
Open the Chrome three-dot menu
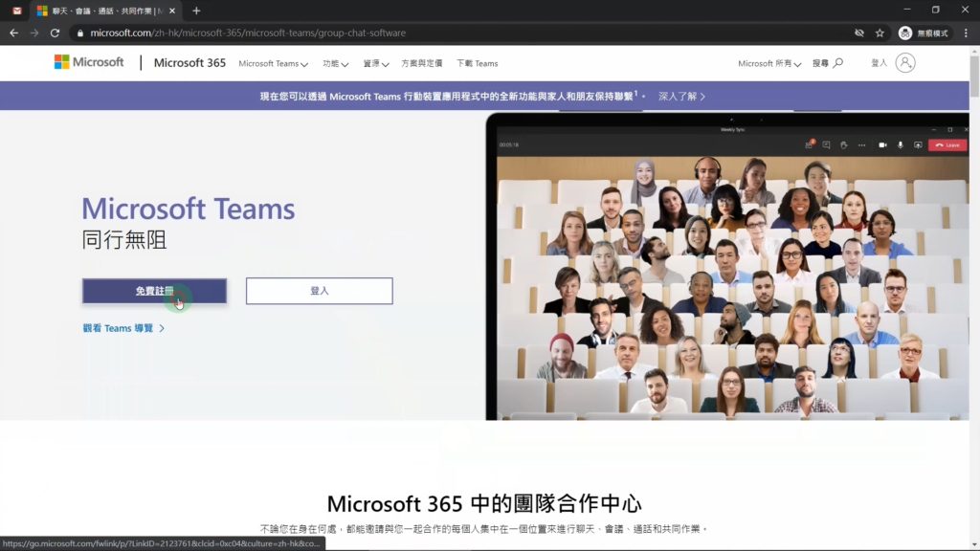point(966,33)
